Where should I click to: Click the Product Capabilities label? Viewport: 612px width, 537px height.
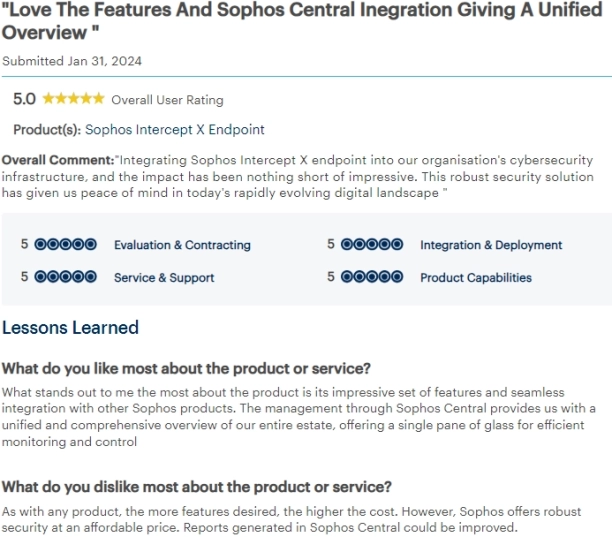(476, 278)
